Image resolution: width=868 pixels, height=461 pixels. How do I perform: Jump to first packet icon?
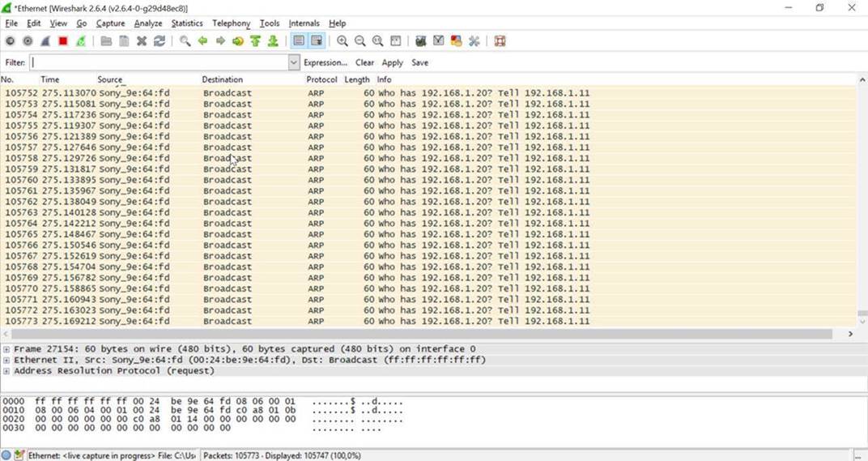[x=255, y=41]
